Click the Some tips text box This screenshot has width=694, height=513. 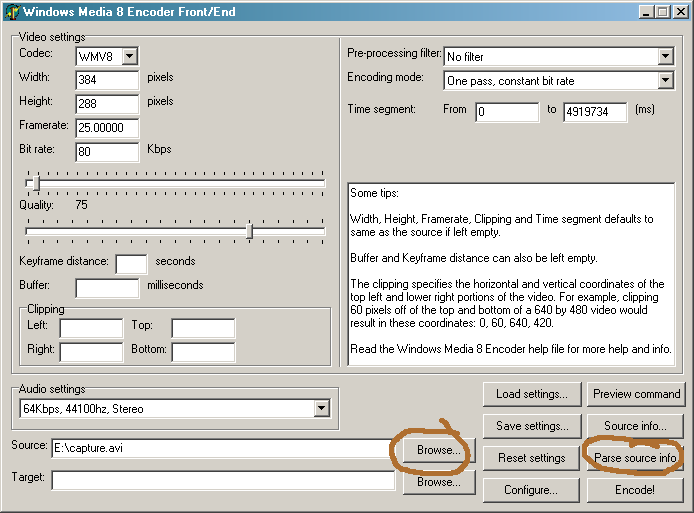[512, 274]
